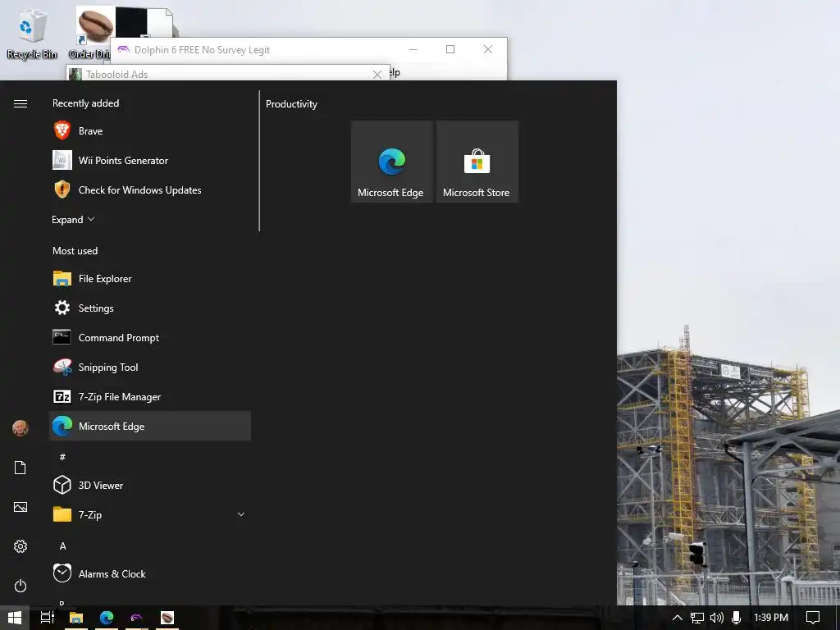Expand the Start menu hamburger
Image resolution: width=840 pixels, height=630 pixels.
21,103
